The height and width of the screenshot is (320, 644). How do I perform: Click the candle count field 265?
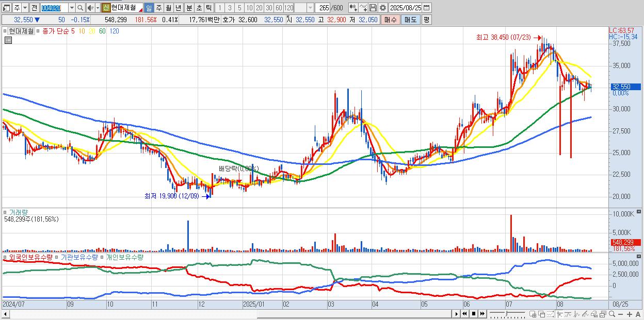[323, 8]
